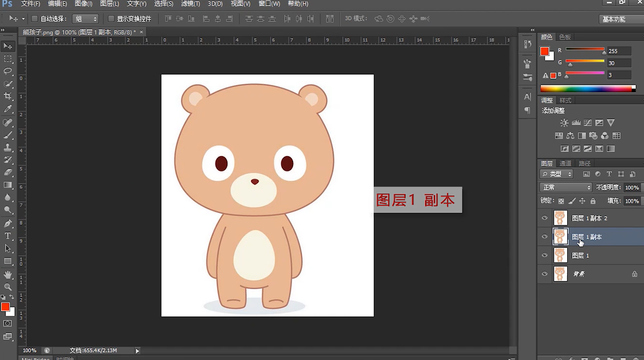Close the 熊孩子.png document tab
Screen dimensions: 644x360
(141, 32)
